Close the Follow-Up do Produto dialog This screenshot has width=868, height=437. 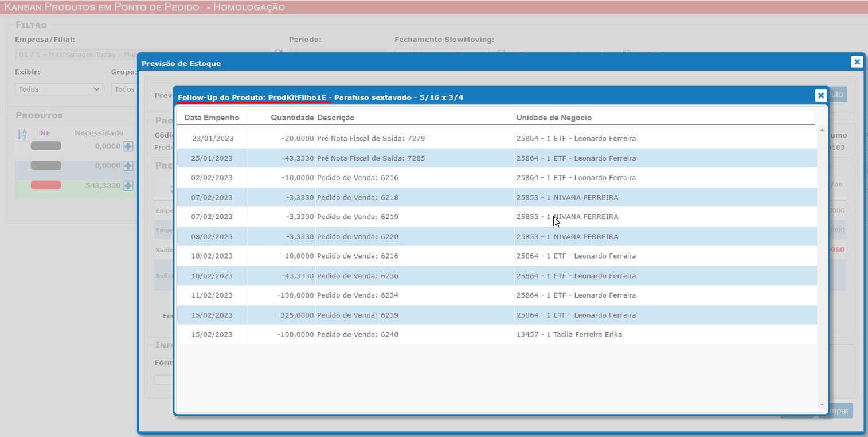coord(820,96)
